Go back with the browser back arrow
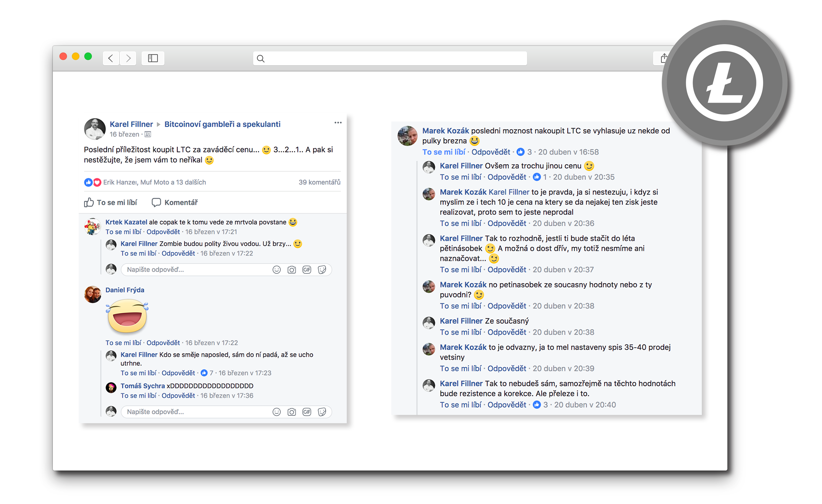This screenshot has width=822, height=504. 111,58
